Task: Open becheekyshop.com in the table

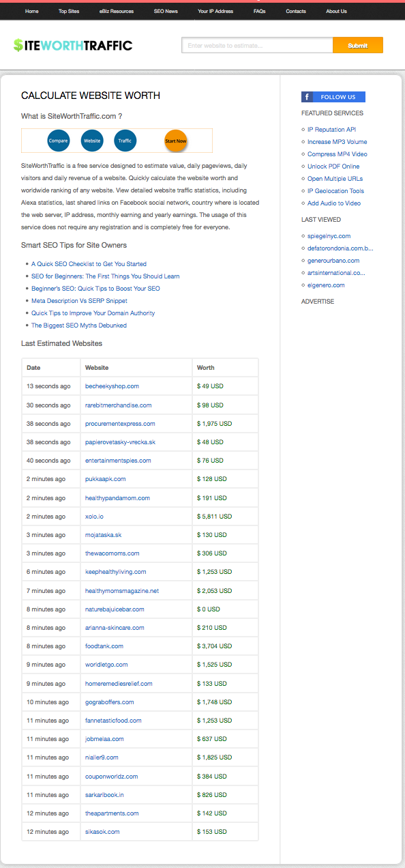Action: [112, 386]
